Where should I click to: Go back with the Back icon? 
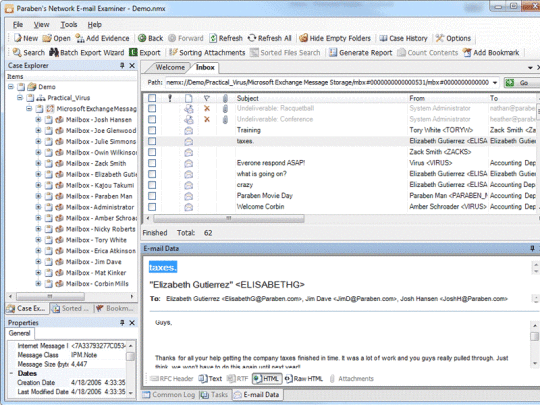[142, 38]
